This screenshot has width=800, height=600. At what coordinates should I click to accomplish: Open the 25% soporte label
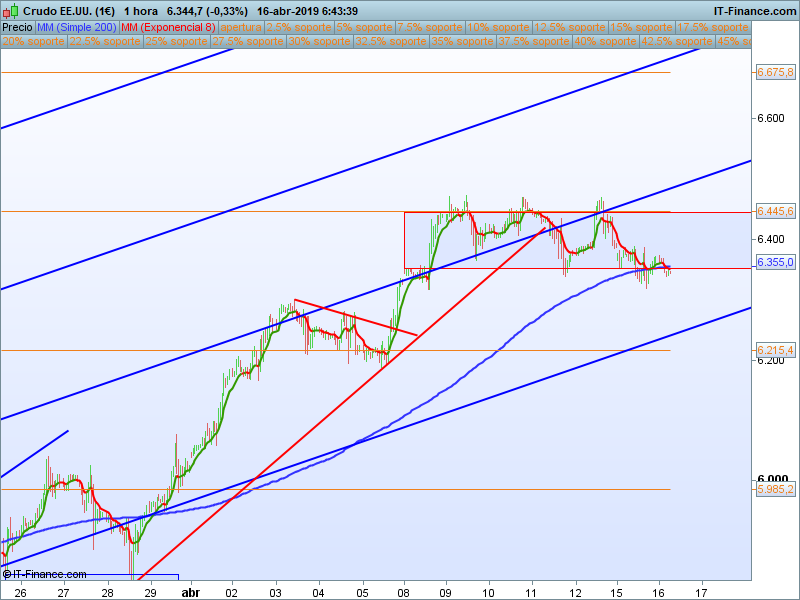pyautogui.click(x=177, y=41)
